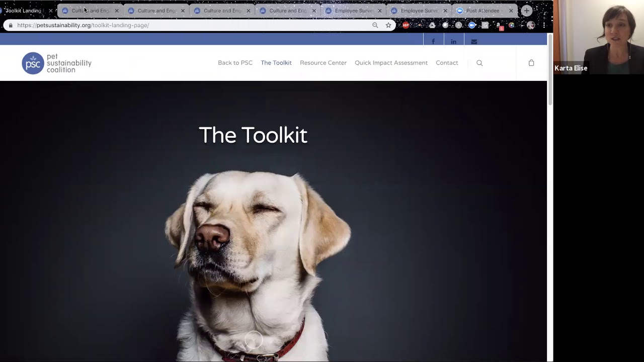644x362 pixels.
Task: Click the gray letter A extension icon
Action: coord(458,25)
